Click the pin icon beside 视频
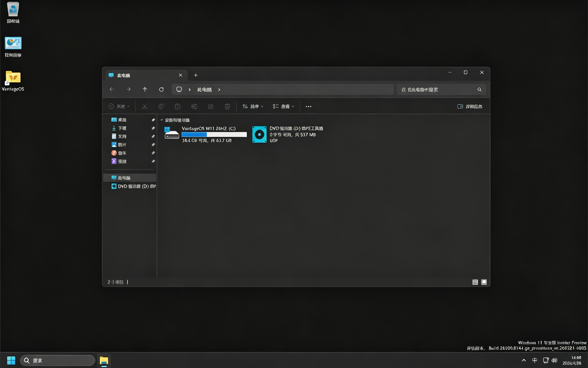Screen dimensions: 588x368 [153, 161]
